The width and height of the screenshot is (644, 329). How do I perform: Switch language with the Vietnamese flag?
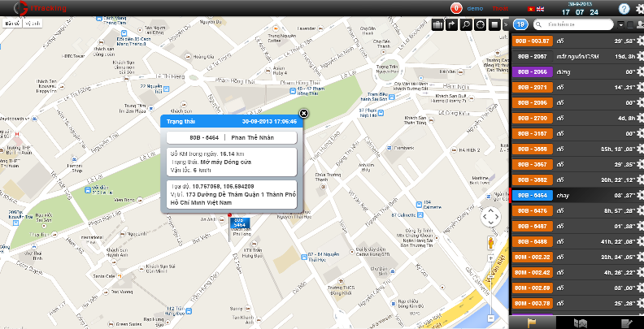tap(531, 9)
